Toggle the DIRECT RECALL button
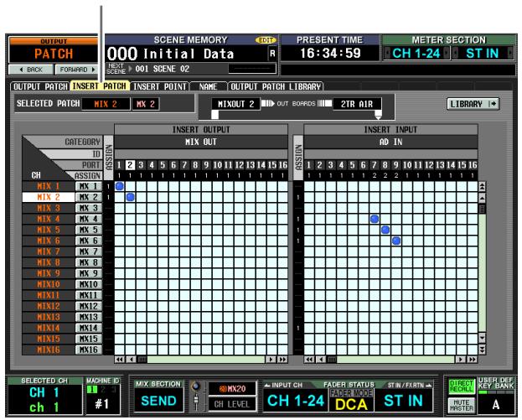 (461, 386)
